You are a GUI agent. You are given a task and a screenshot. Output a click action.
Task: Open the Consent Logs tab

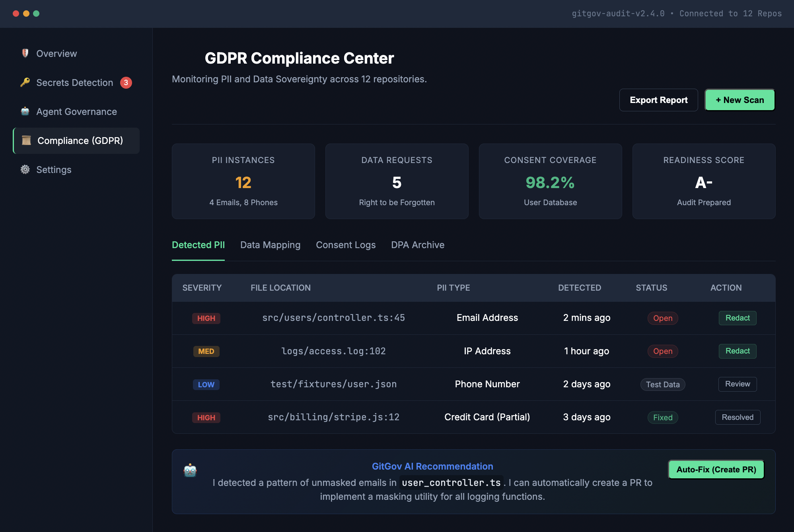pyautogui.click(x=345, y=245)
